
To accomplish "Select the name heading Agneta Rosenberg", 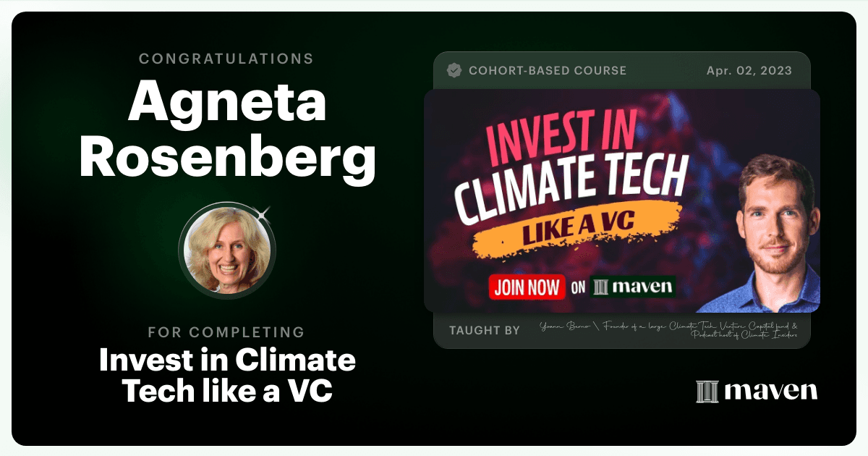I will 227,130.
